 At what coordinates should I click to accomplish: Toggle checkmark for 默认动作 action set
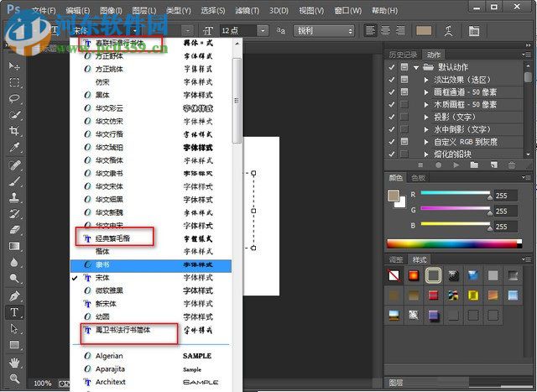pos(392,67)
